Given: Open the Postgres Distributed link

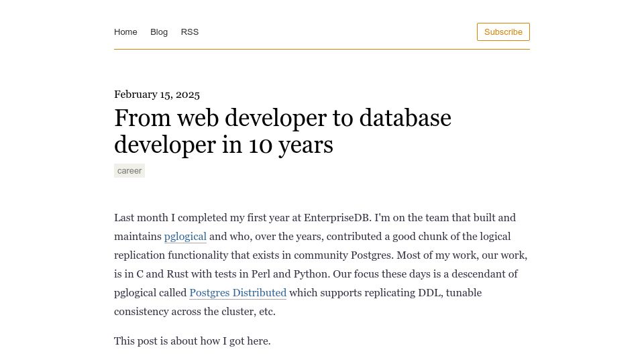Looking at the screenshot, I should (x=237, y=293).
